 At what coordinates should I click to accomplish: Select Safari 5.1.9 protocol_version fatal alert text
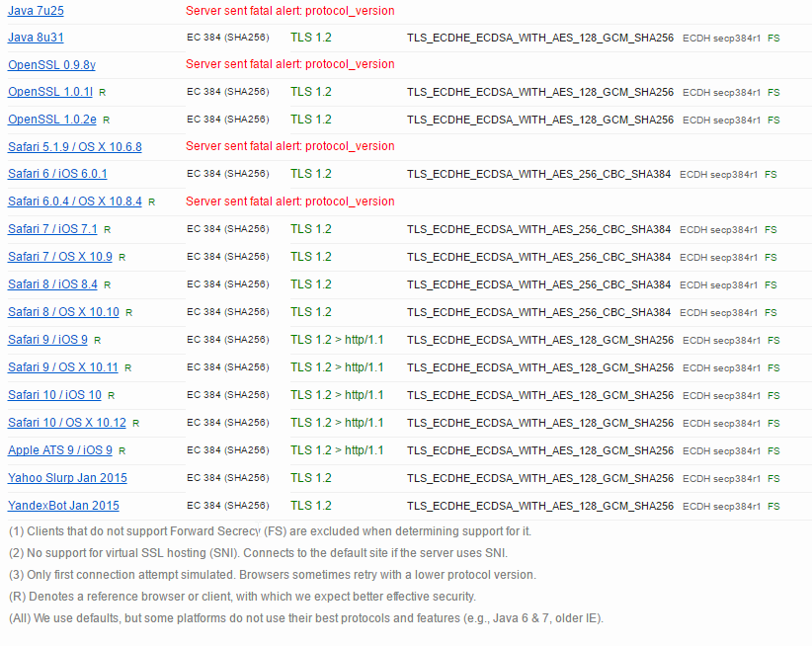290,146
